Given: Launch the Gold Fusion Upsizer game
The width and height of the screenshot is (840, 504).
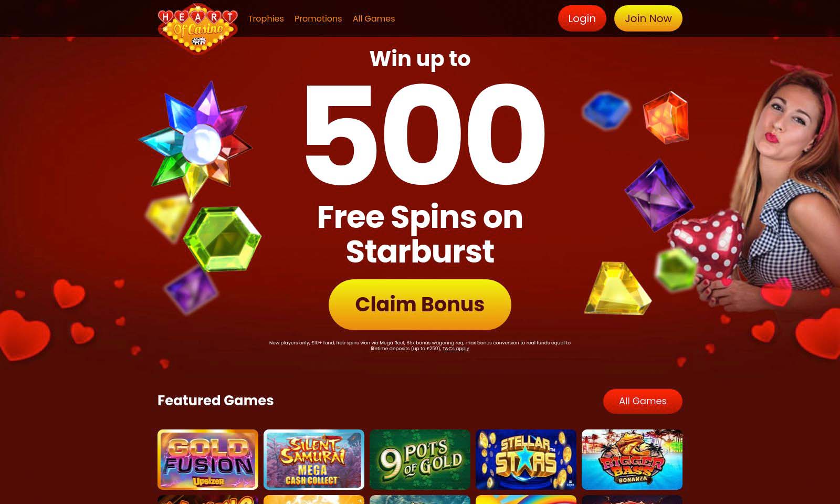Looking at the screenshot, I should click(208, 459).
